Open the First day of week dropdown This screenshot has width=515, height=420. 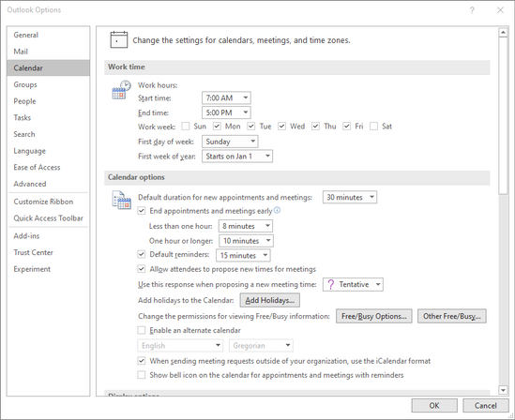tap(230, 142)
